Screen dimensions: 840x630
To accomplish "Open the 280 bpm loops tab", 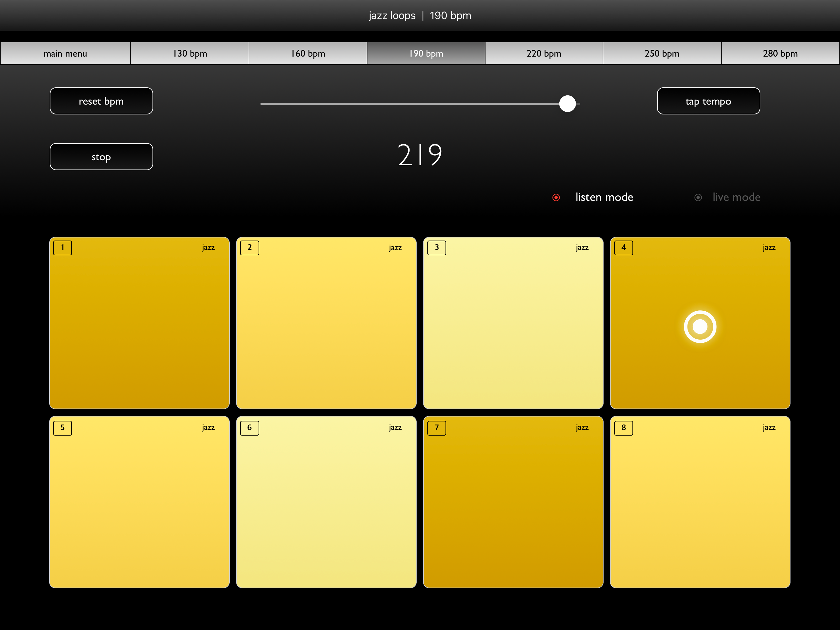I will pos(780,54).
